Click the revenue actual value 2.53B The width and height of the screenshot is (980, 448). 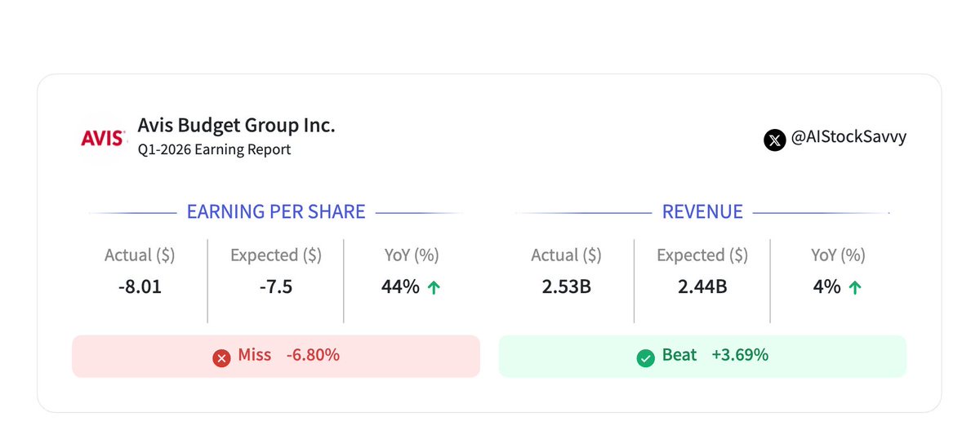point(566,287)
